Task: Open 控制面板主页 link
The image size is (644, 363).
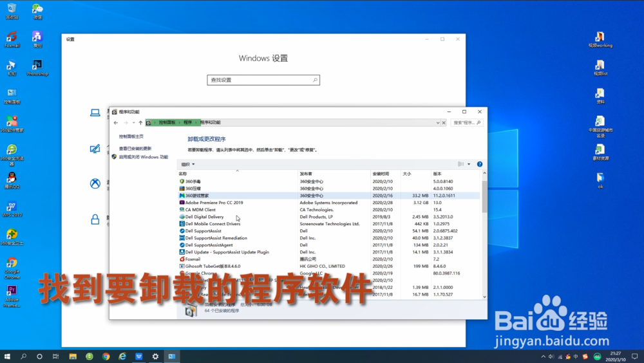Action: tap(131, 136)
